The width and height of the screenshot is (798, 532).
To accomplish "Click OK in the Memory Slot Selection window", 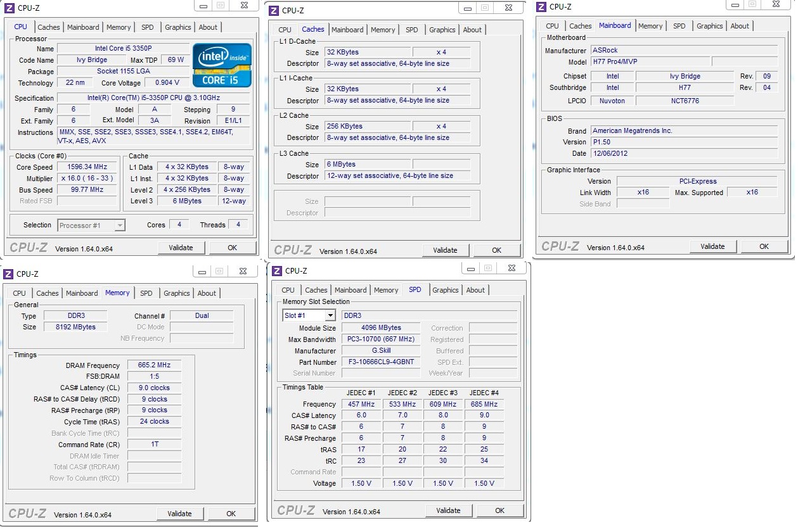I will pos(500,510).
